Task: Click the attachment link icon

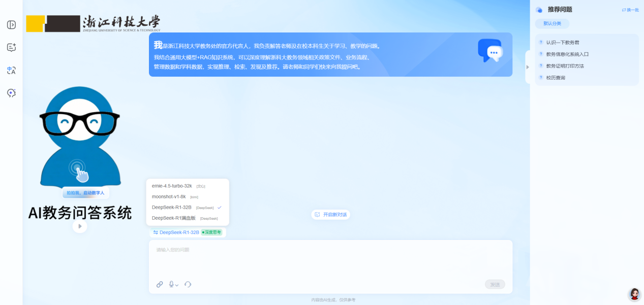Action: pos(160,284)
